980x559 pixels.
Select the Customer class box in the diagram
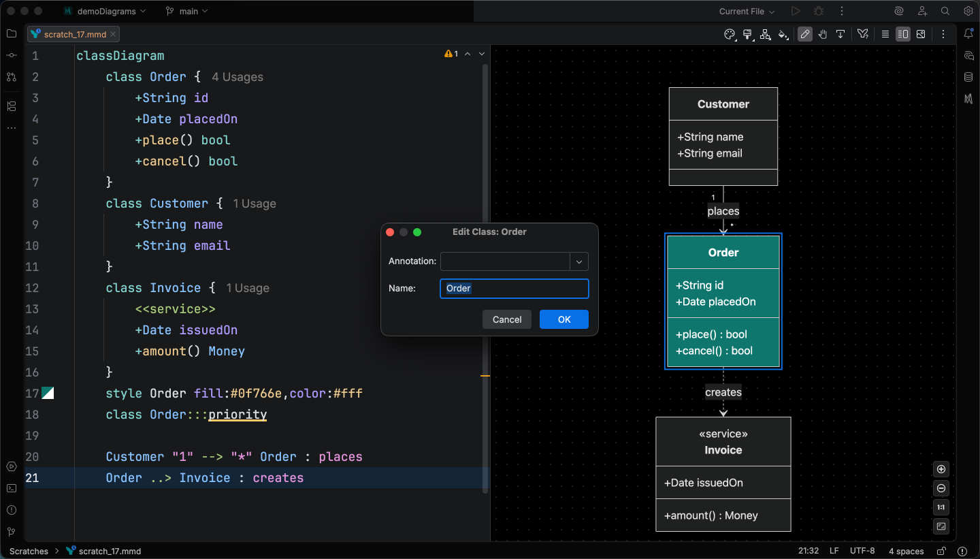coord(723,136)
